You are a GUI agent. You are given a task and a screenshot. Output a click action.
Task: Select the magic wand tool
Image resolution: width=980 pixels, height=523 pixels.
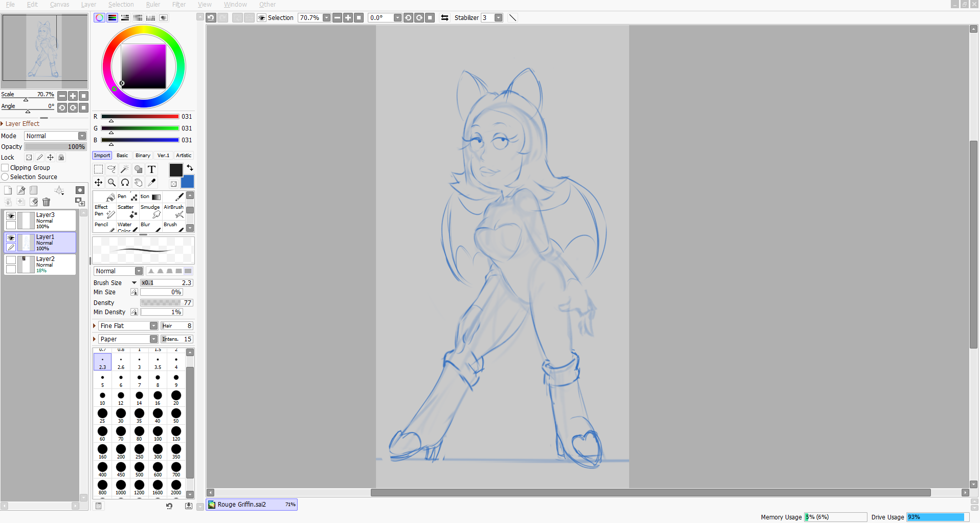coord(125,169)
